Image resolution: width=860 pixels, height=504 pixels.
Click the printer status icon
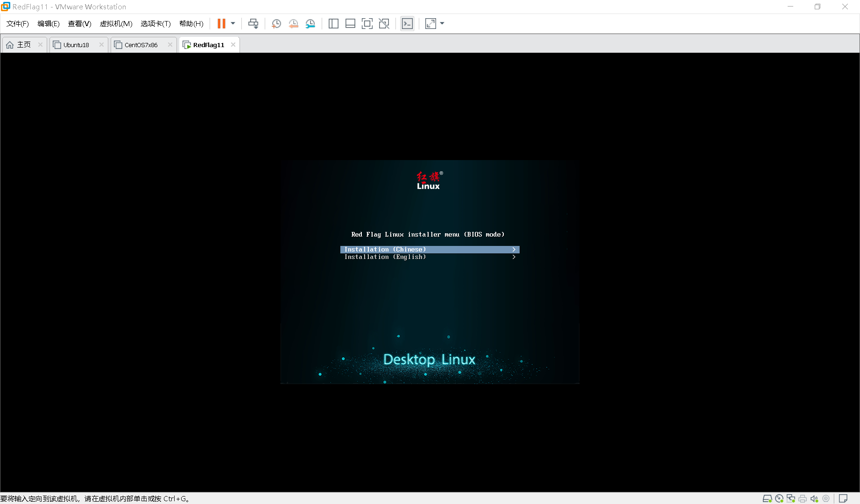tap(803, 498)
